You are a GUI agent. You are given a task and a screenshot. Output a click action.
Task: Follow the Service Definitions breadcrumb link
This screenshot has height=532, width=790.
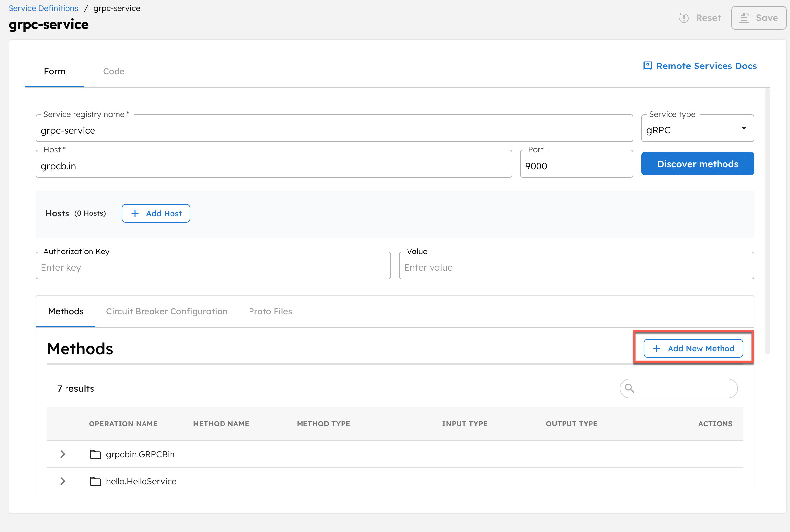(43, 8)
